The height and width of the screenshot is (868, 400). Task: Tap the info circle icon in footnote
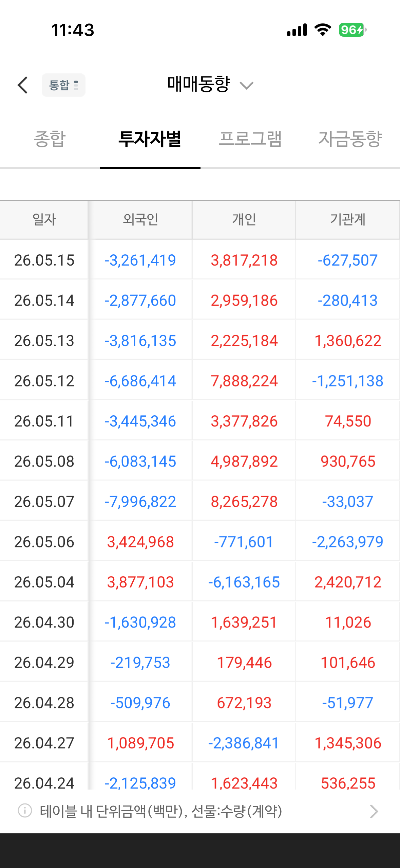point(25,811)
